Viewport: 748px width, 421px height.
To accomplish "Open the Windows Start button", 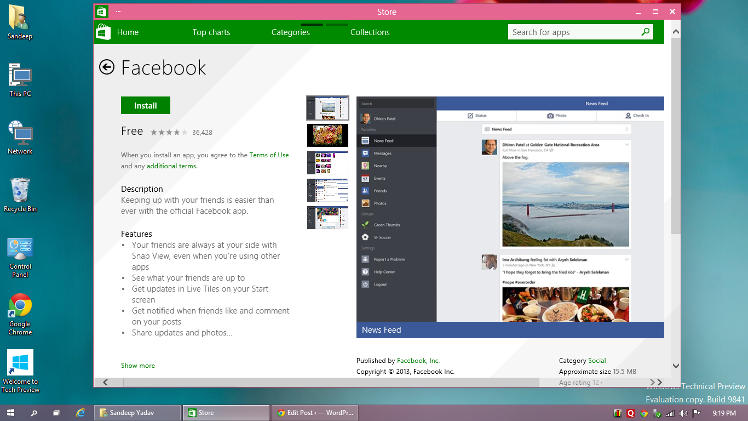I will [x=10, y=413].
